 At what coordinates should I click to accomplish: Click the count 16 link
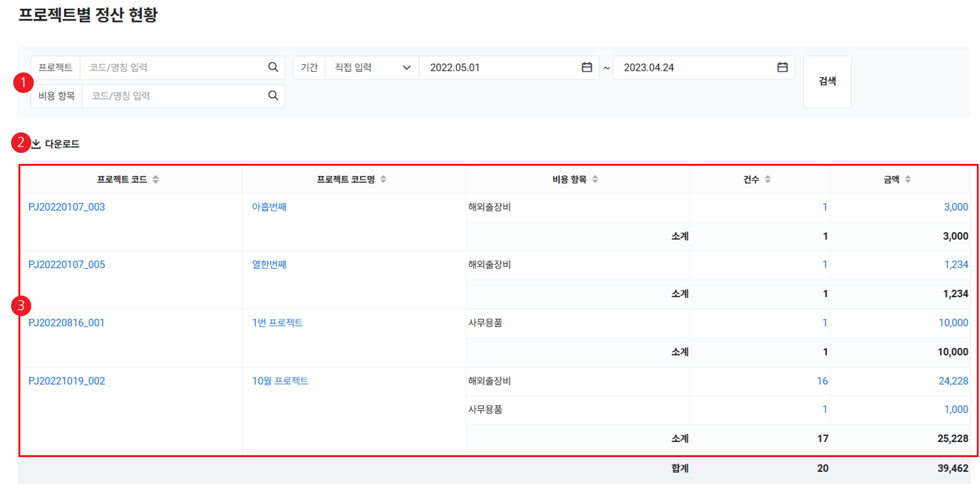coord(822,381)
